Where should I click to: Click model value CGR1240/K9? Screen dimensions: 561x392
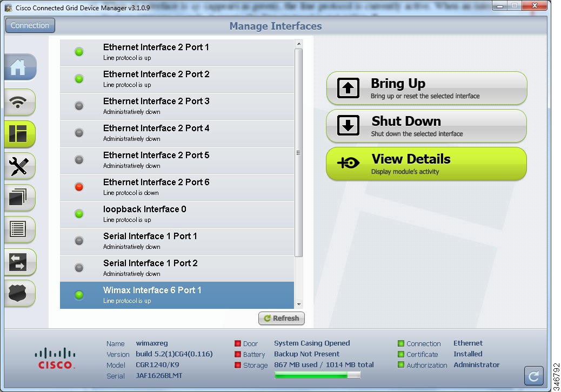(157, 364)
